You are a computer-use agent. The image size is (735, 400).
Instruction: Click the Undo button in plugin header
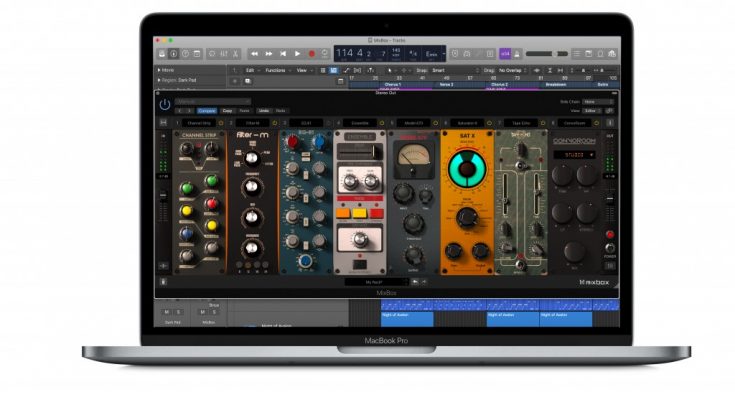pos(263,110)
